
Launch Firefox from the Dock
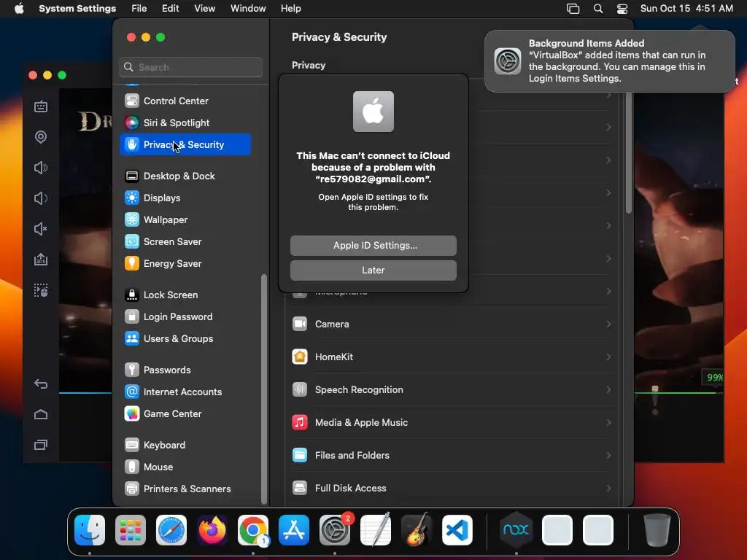[x=212, y=530]
